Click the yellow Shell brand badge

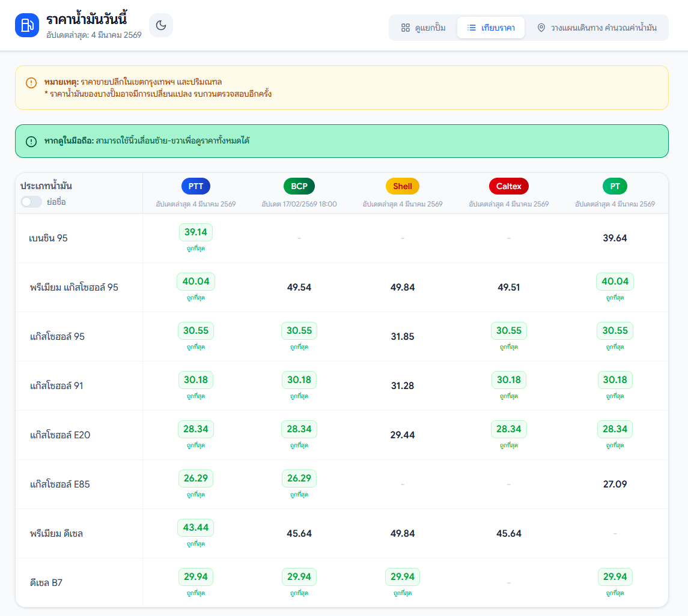tap(403, 186)
